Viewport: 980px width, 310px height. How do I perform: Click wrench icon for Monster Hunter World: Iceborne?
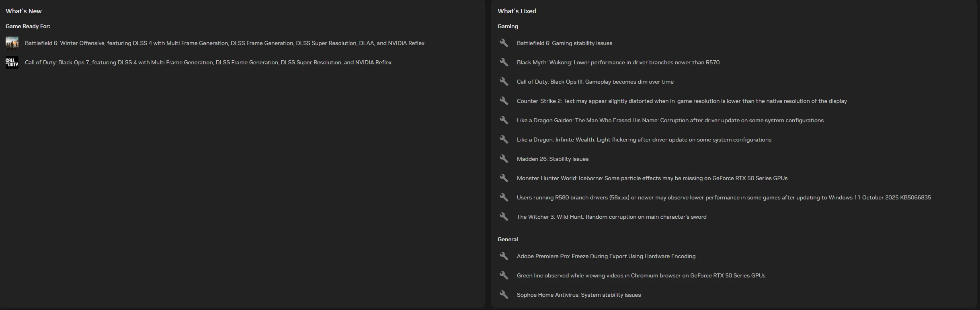coord(504,178)
